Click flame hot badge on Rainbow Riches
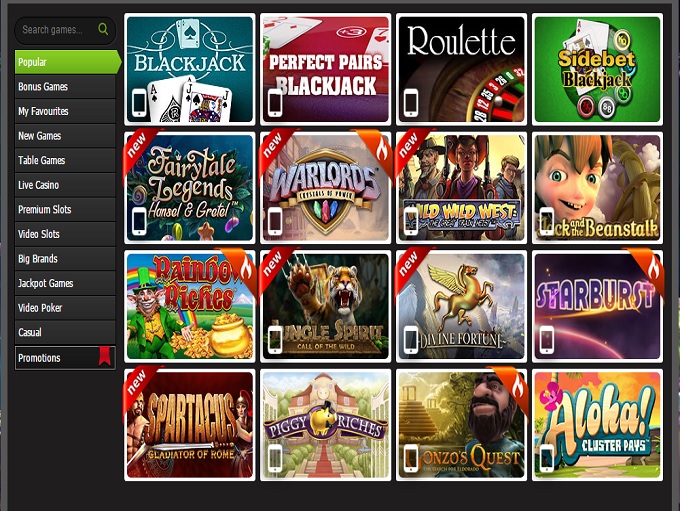Viewport: 680px width, 511px height. [242, 269]
